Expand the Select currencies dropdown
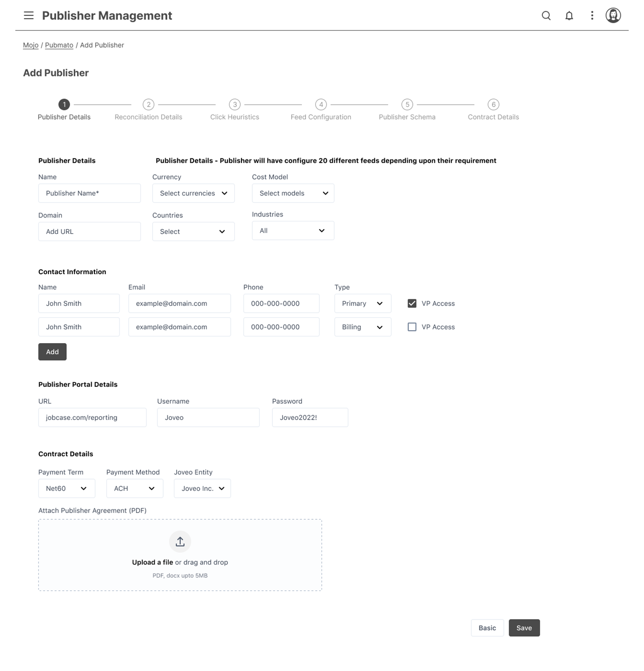644x671 pixels. pyautogui.click(x=193, y=193)
